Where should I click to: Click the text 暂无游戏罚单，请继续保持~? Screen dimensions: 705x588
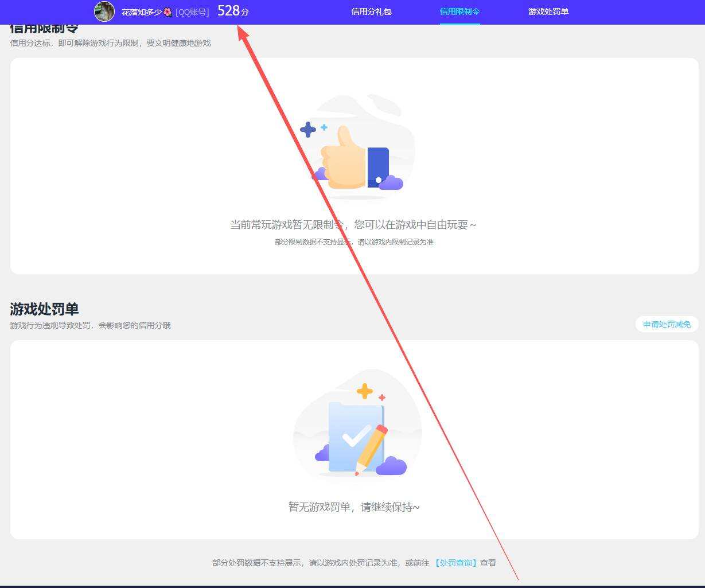[354, 507]
